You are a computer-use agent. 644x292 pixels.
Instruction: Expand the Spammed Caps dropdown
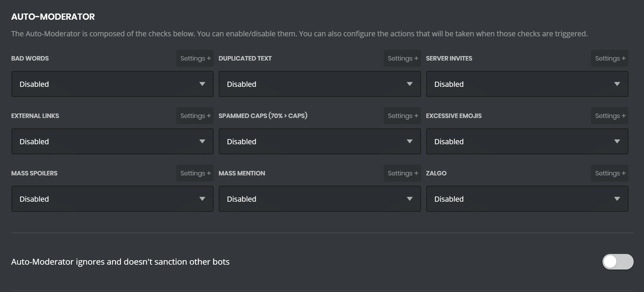[320, 142]
